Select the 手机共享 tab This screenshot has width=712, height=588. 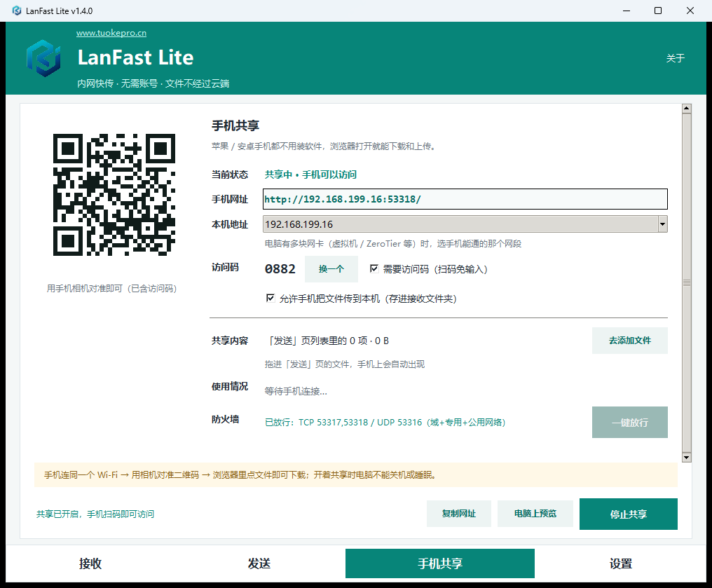pyautogui.click(x=439, y=563)
